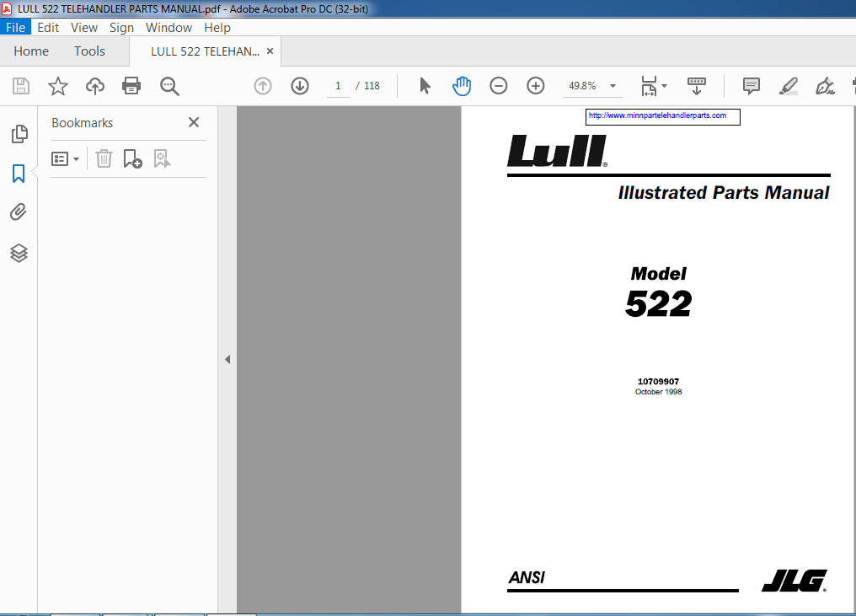Click the October 1998 date text
This screenshot has height=616, width=856.
click(x=658, y=392)
